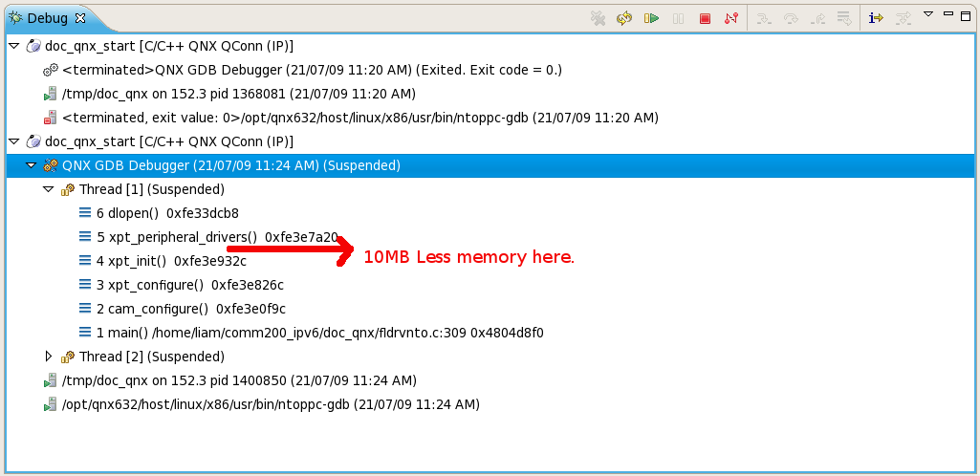Select the 3 xpt_configure() stack frame
Screen dimensions: 980x476
coord(189,285)
